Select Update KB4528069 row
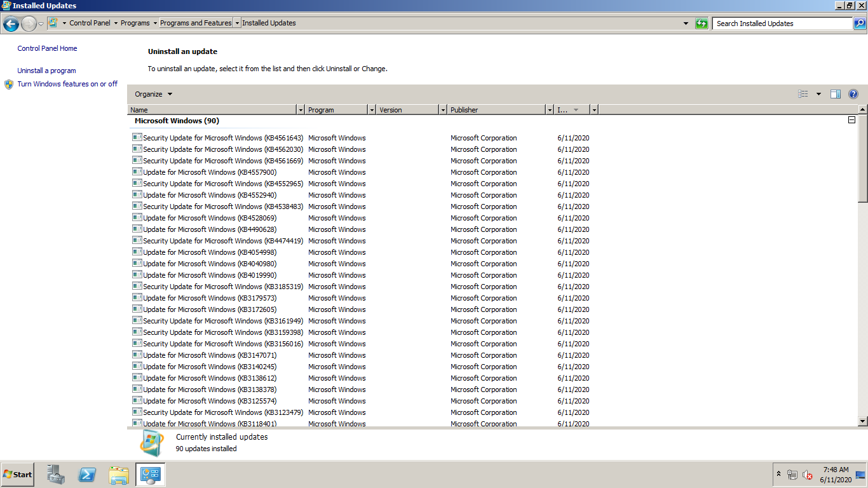868x488 pixels. [361, 218]
